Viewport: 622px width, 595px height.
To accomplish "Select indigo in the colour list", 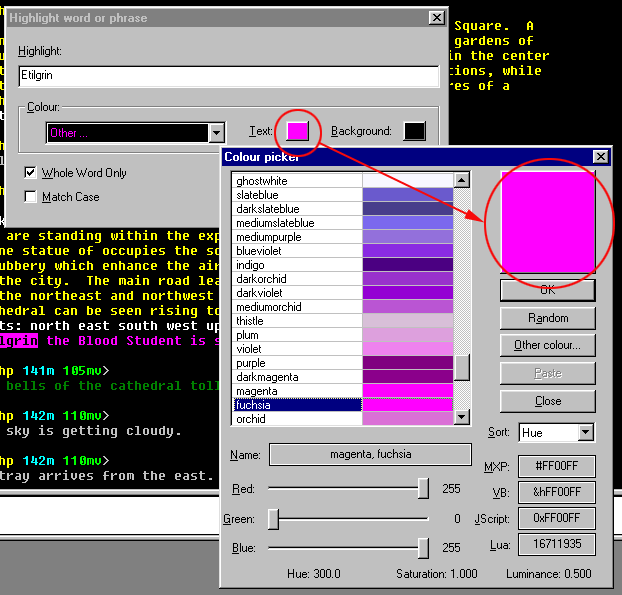I will click(x=297, y=265).
